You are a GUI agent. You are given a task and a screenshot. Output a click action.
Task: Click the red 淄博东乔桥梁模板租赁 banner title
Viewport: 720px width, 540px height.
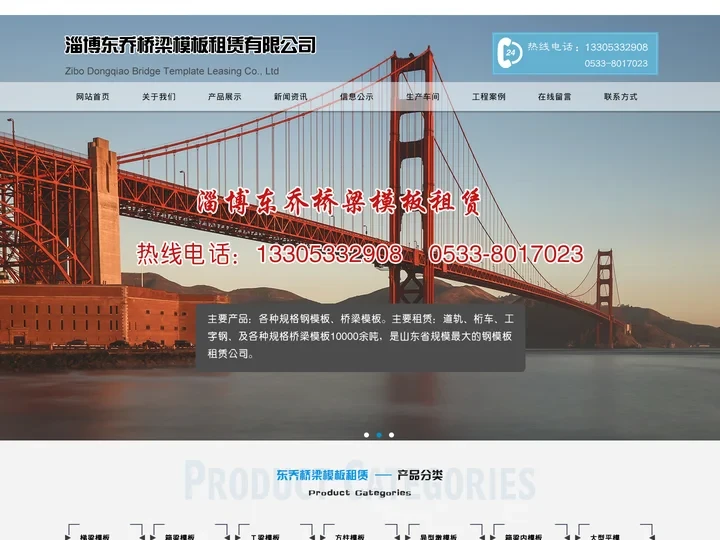(339, 202)
